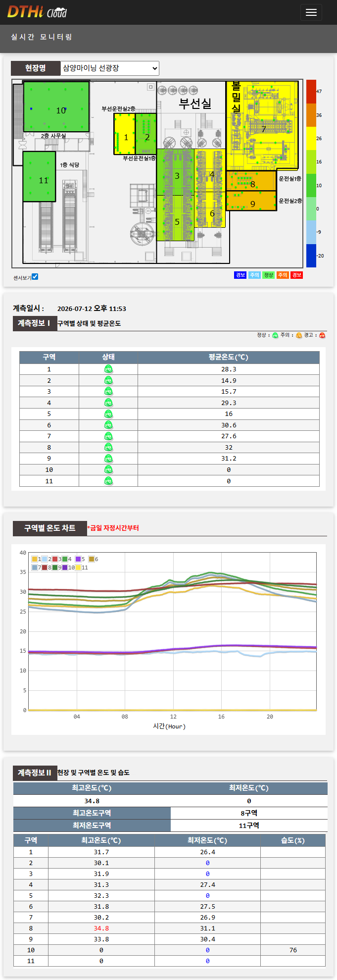Click the red 34.8 max temperature value
Viewport: 337px width, 980px height.
click(x=101, y=928)
